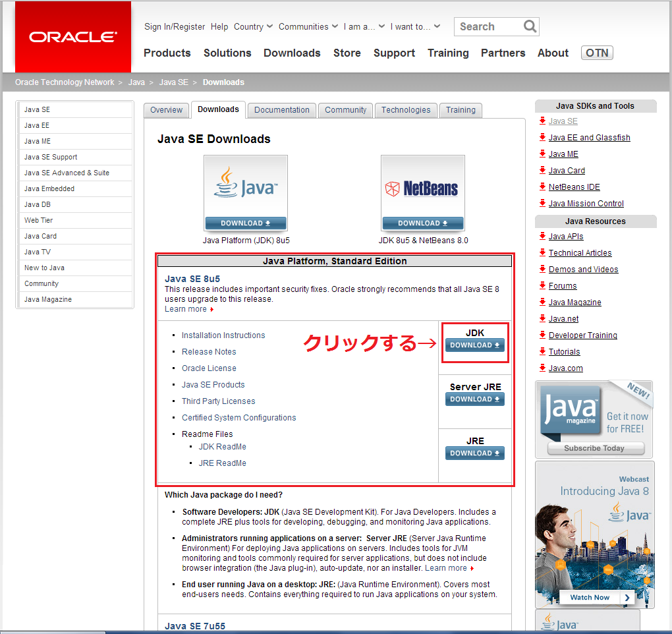
Task: Select Java EE in left sidebar
Action: [75, 126]
